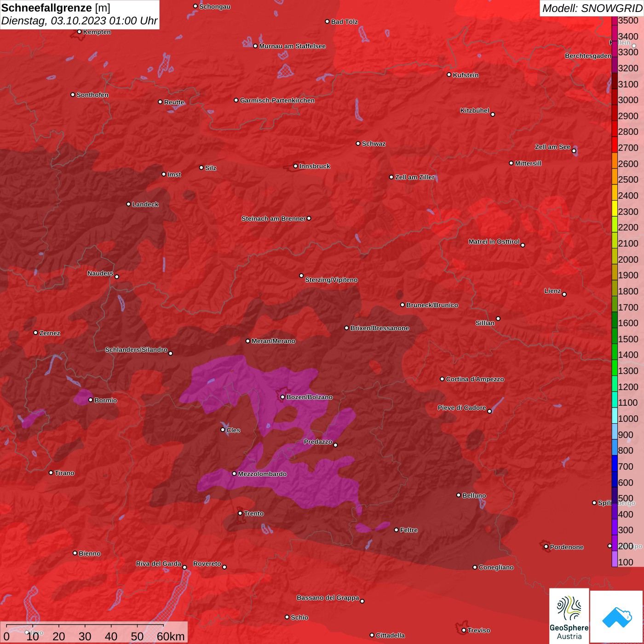Click the 3100 m dark red legend swatch
Viewport: 644px width, 644px height.
[x=615, y=81]
